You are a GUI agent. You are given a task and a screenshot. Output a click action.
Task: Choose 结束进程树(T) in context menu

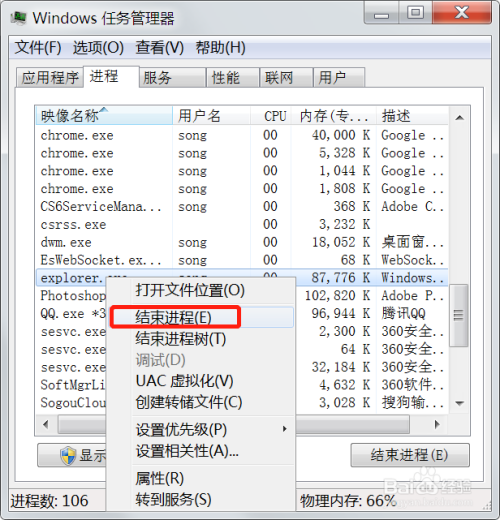pyautogui.click(x=201, y=339)
